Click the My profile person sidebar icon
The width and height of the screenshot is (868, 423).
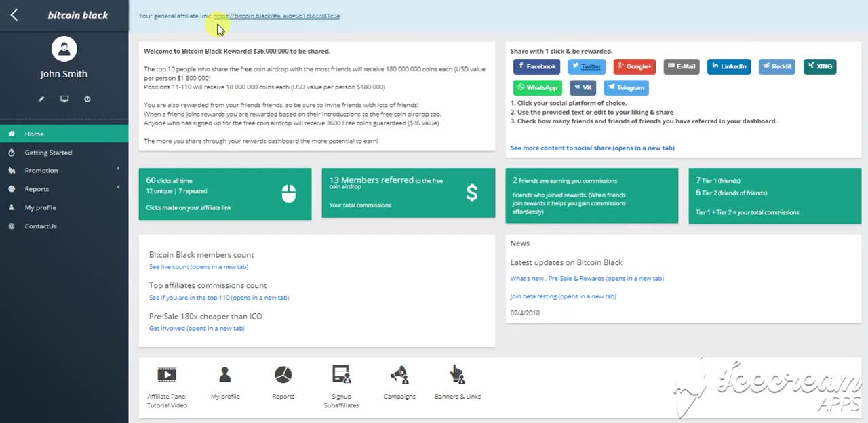(x=12, y=207)
